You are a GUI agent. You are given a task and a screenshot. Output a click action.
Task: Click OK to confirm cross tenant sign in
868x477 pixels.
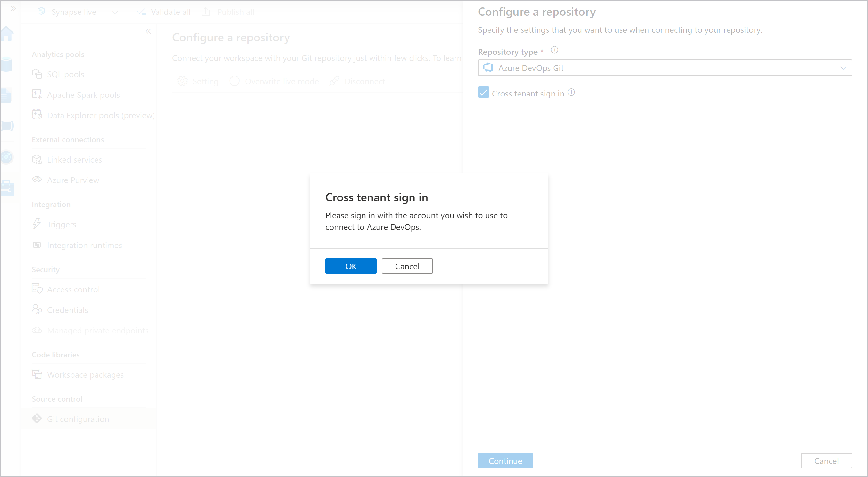[x=351, y=266]
